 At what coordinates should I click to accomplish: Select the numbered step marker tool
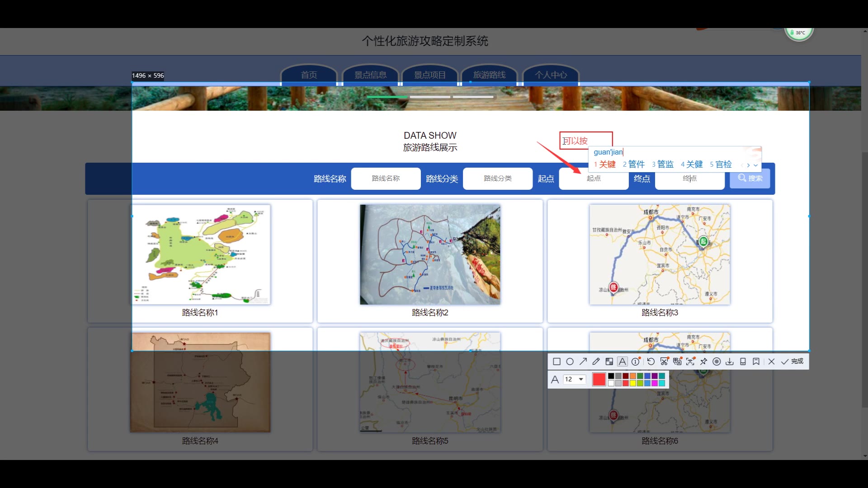[636, 361]
